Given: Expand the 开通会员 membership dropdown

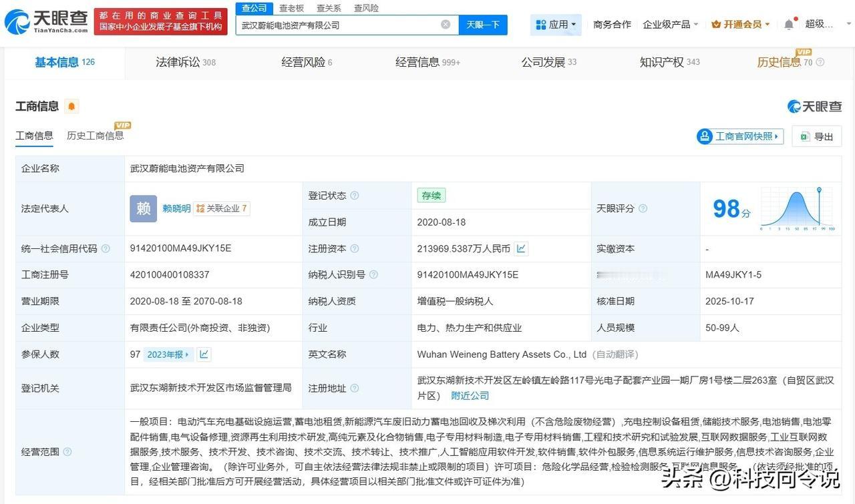Looking at the screenshot, I should pos(741,25).
